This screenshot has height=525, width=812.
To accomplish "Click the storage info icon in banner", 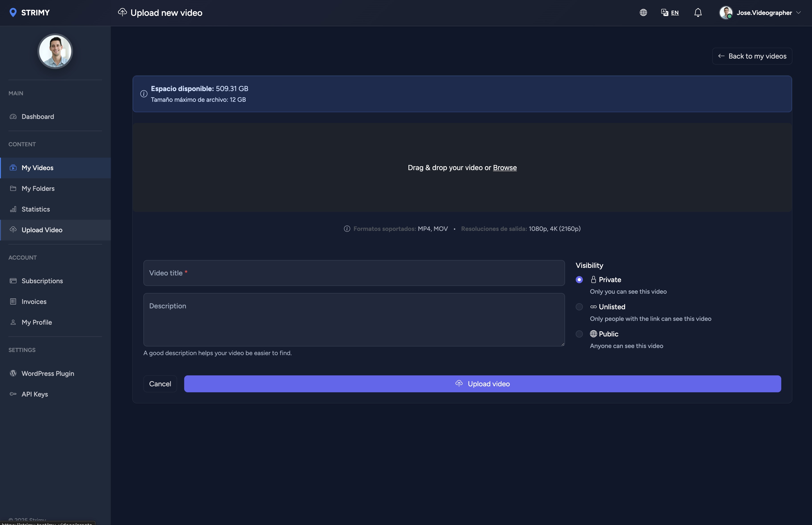I will click(144, 94).
